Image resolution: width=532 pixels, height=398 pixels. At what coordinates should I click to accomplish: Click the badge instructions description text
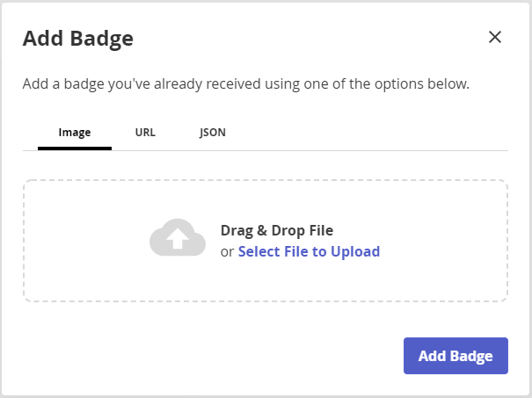point(245,85)
